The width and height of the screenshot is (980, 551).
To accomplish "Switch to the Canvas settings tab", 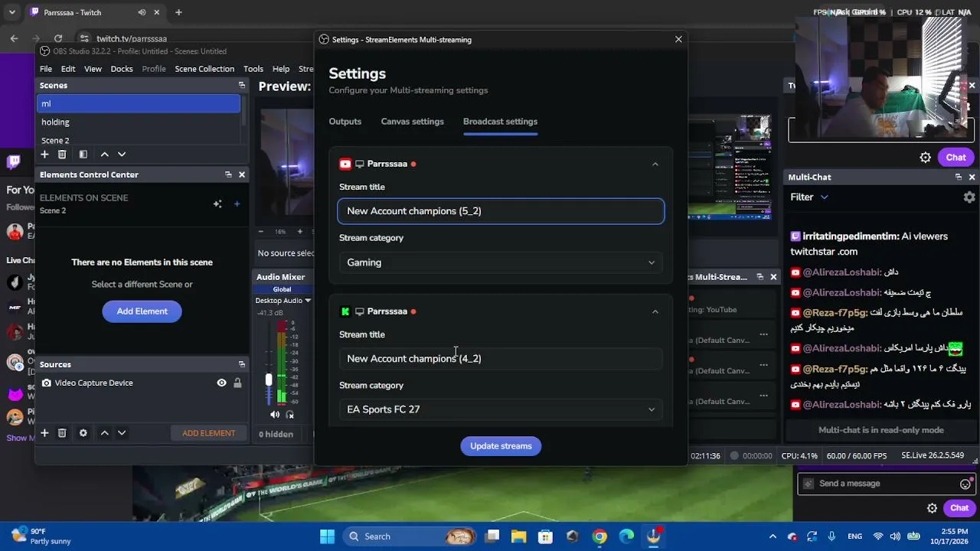I will click(413, 122).
